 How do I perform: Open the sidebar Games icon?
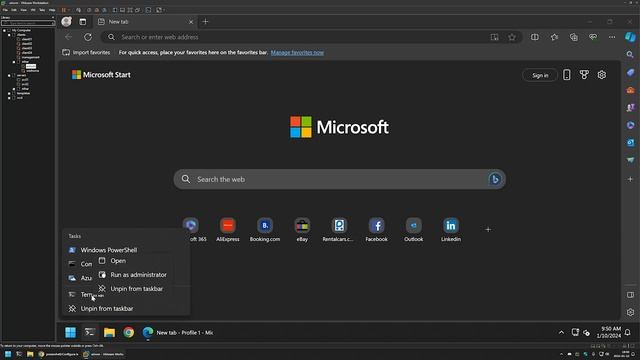click(630, 107)
